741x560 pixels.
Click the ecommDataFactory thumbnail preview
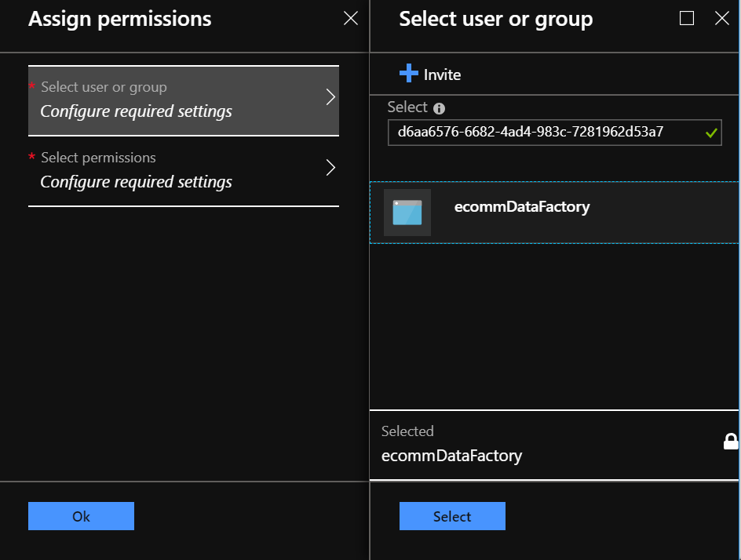406,212
